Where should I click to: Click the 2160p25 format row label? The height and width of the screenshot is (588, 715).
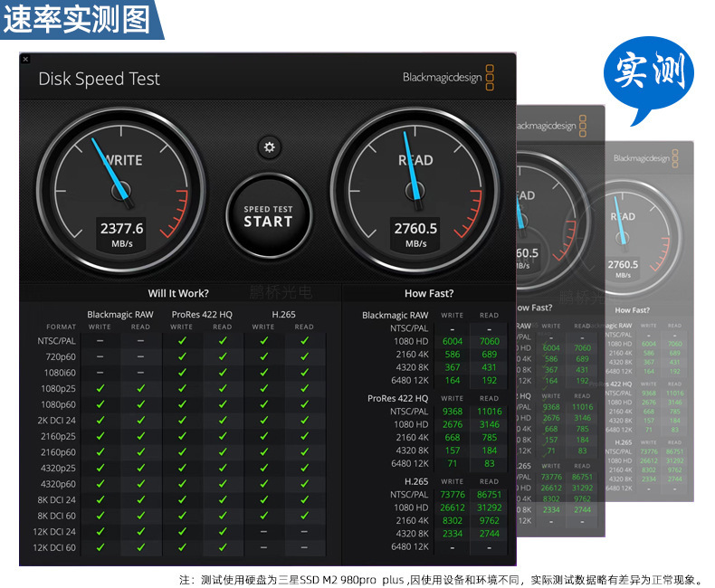pyautogui.click(x=58, y=437)
